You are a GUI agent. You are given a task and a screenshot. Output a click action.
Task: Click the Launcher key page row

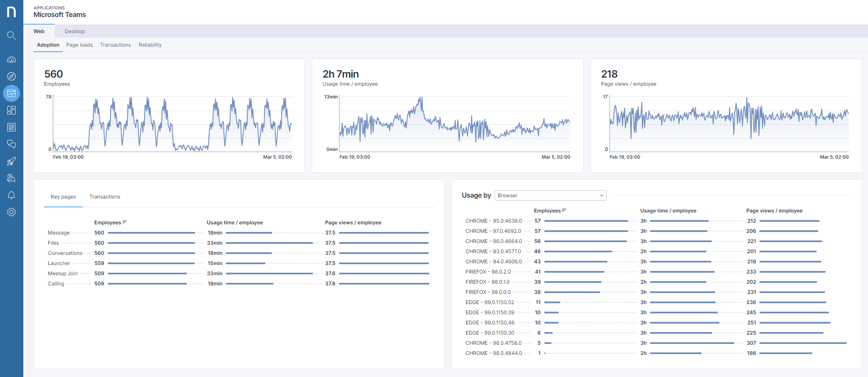click(x=238, y=263)
